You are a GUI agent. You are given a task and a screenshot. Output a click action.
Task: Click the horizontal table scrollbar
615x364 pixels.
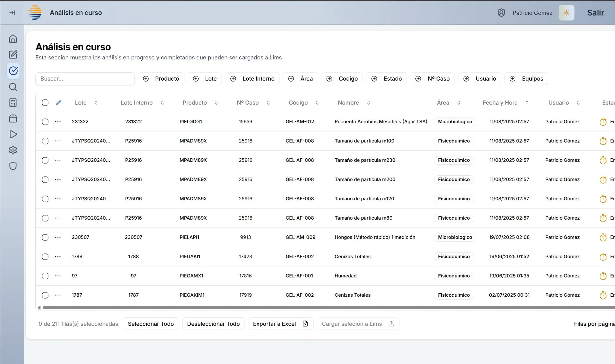point(316,308)
